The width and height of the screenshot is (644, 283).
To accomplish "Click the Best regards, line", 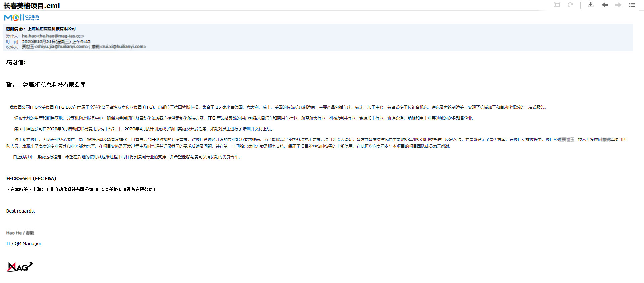I will (x=20, y=211).
